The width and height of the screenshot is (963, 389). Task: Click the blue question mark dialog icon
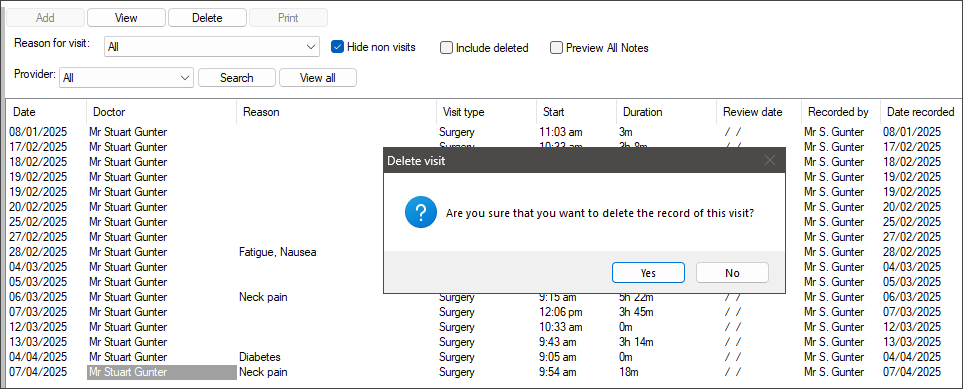(x=421, y=213)
